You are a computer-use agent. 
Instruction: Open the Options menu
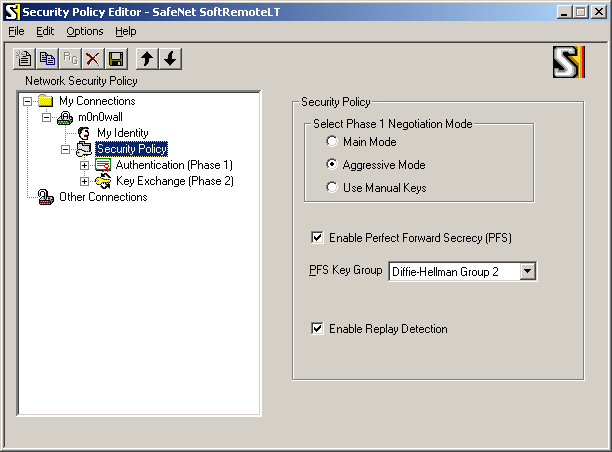click(85, 31)
